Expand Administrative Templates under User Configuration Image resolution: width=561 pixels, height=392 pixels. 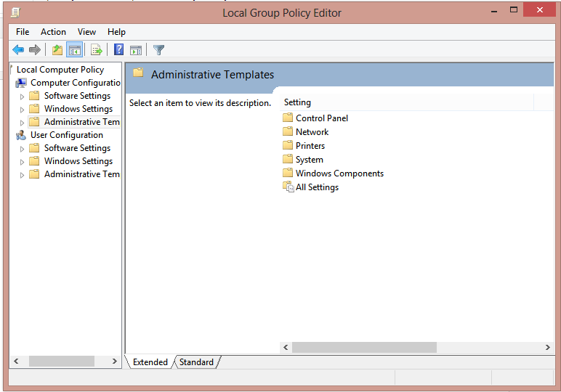(x=22, y=175)
